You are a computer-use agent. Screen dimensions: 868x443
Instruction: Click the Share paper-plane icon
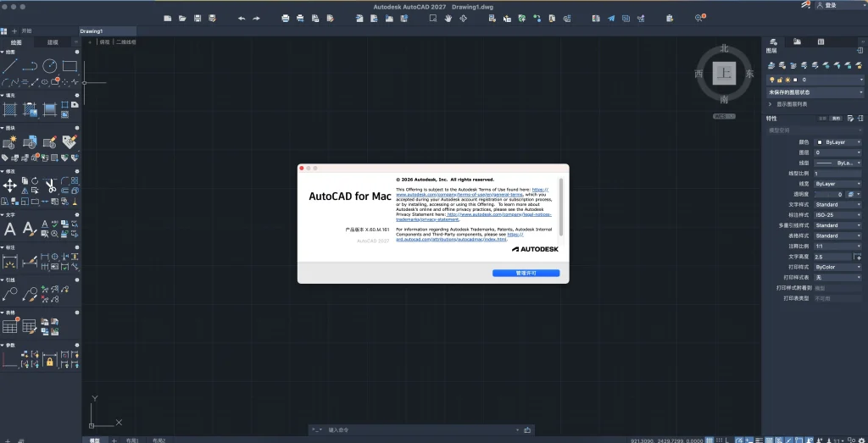(x=611, y=19)
